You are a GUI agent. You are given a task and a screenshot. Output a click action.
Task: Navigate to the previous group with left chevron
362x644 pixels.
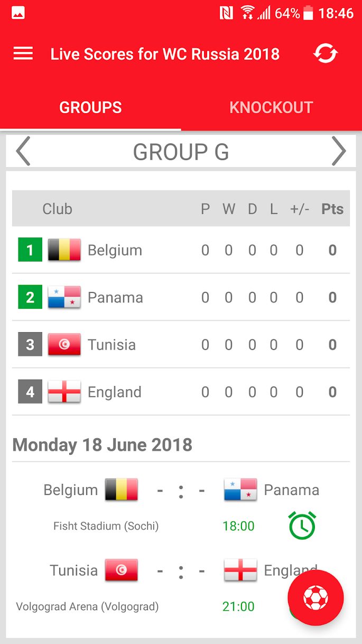[22, 152]
